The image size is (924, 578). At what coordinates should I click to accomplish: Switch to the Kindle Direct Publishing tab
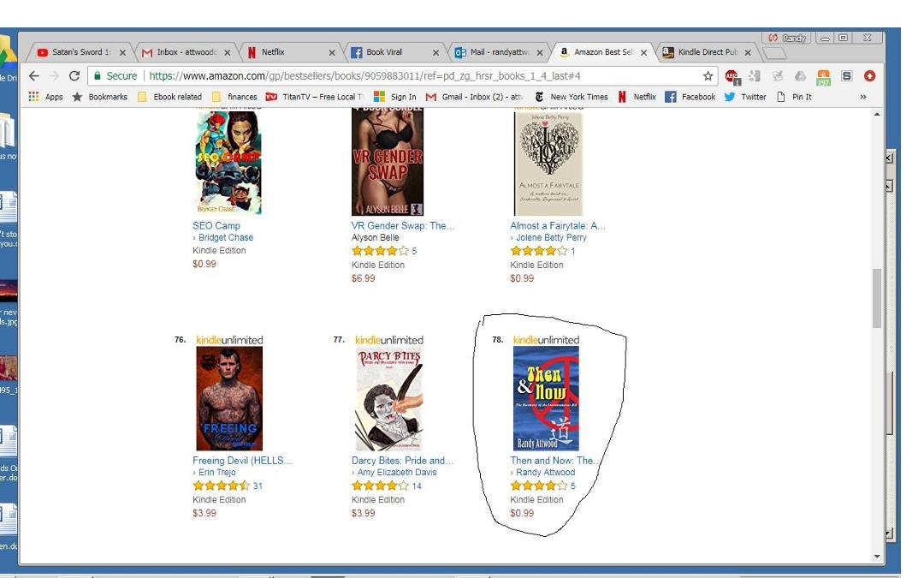coord(707,52)
